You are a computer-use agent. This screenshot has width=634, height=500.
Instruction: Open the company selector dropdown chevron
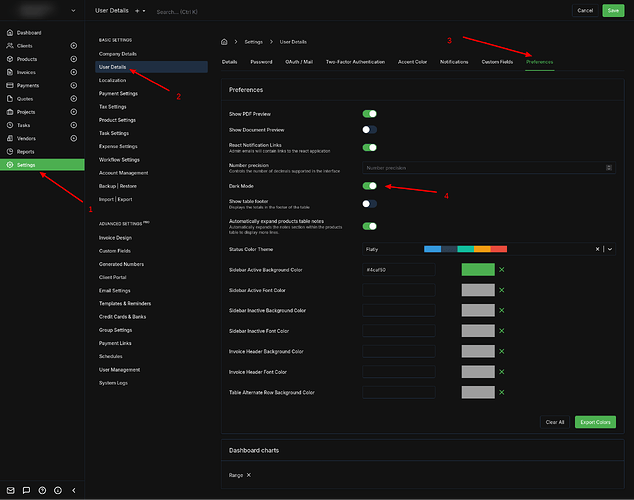(73, 11)
